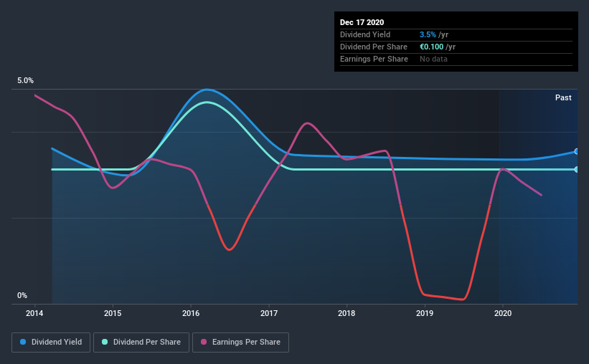Viewport: 589px width, 364px height.
Task: Click the pink Earnings Per Share legend dot
Action: [204, 342]
